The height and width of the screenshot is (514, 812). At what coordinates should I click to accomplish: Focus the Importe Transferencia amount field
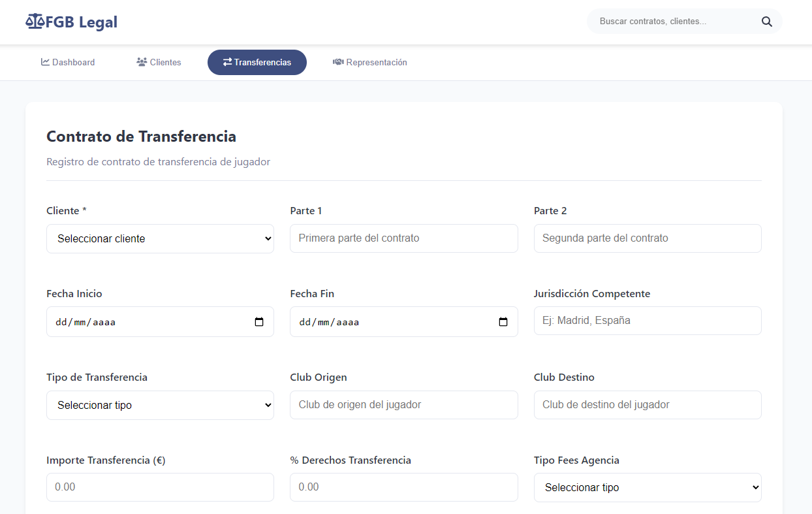160,487
